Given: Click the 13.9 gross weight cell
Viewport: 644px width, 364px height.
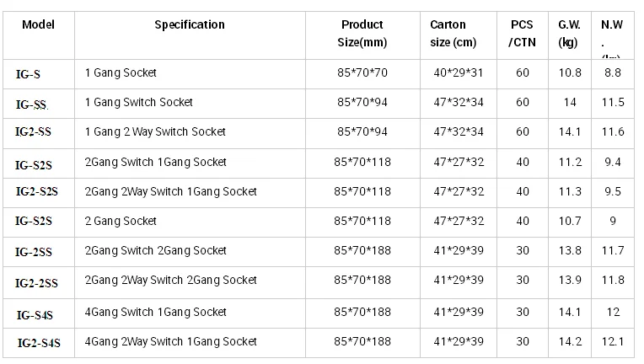Looking at the screenshot, I should [x=570, y=279].
